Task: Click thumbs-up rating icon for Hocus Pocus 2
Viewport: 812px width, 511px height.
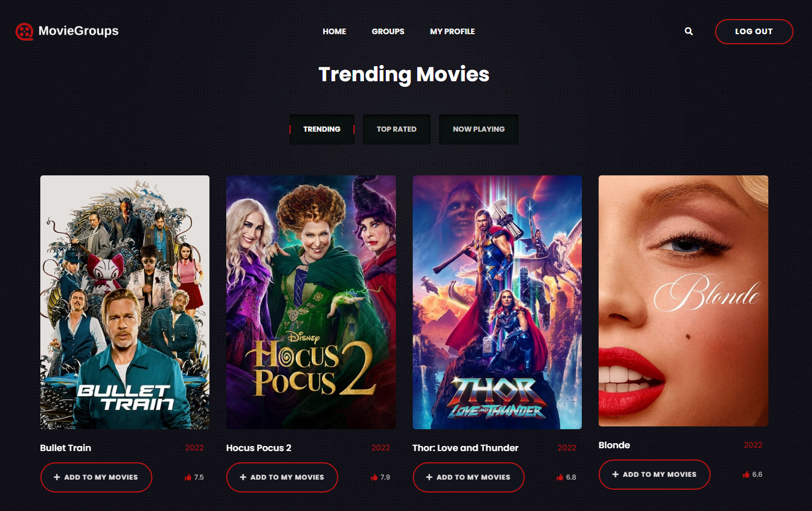Action: click(374, 477)
